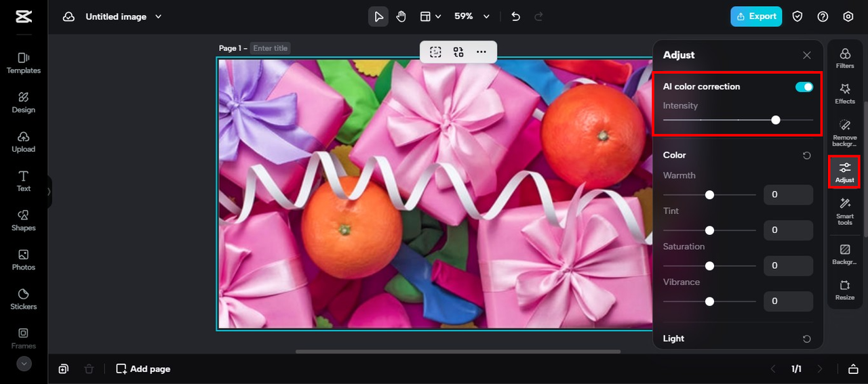This screenshot has height=384, width=868.
Task: Select the hand pan tool
Action: (x=401, y=16)
